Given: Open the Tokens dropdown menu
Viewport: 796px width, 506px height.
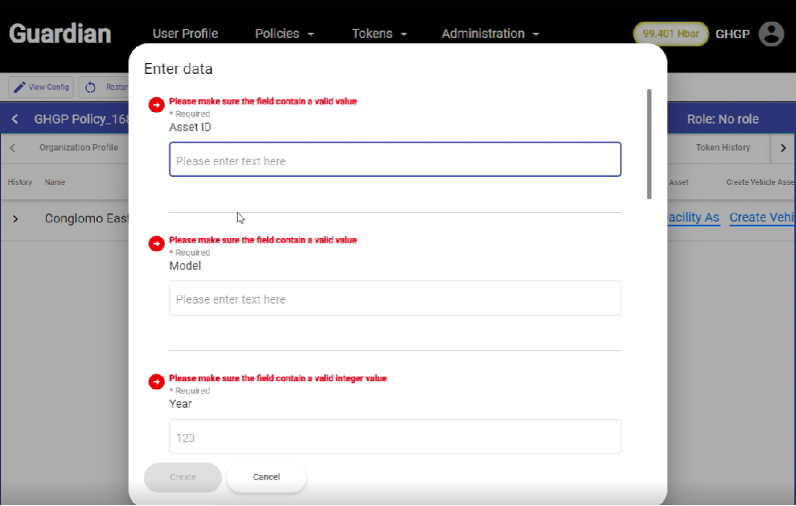Looking at the screenshot, I should [379, 34].
